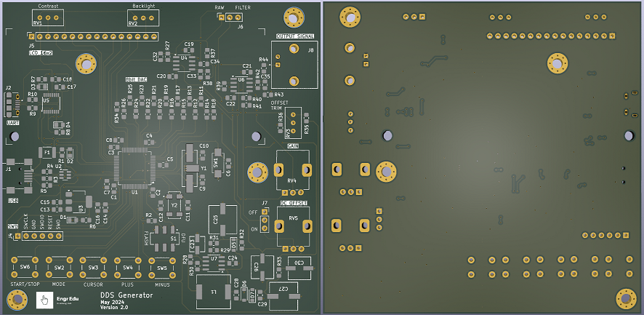Select the RV2 Backlight potentiometer
The image size is (644, 315).
coord(142,17)
